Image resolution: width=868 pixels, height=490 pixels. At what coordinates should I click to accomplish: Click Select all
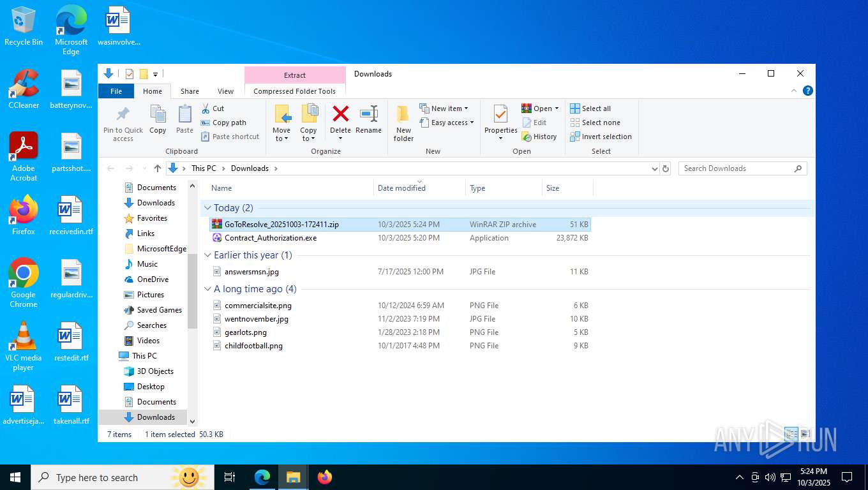590,108
